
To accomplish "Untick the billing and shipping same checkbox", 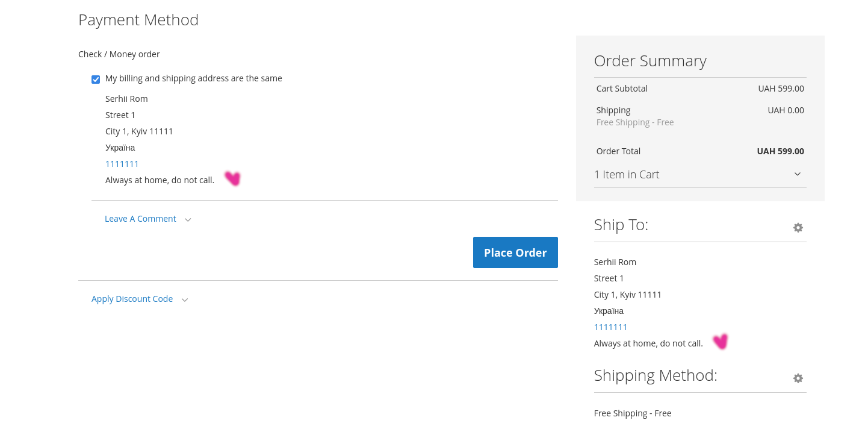I will 96,80.
